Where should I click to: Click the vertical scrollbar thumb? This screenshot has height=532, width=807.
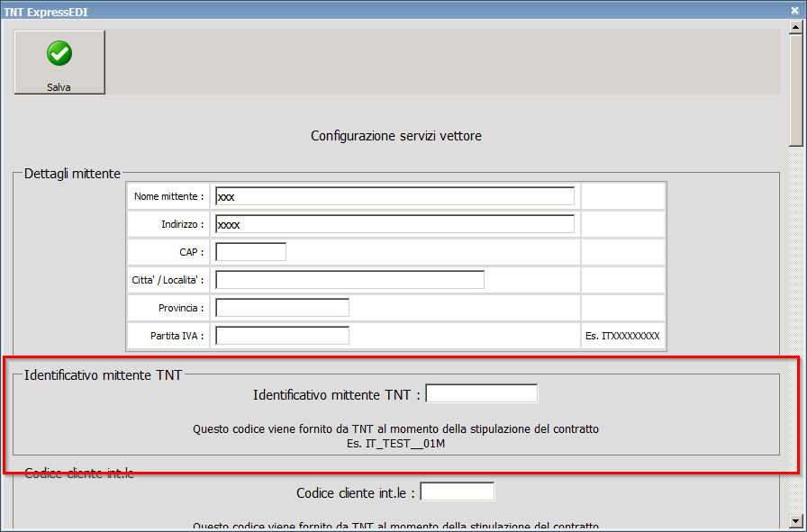pyautogui.click(x=796, y=90)
